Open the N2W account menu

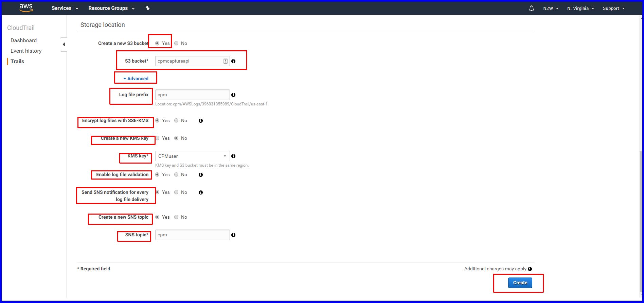click(x=551, y=8)
